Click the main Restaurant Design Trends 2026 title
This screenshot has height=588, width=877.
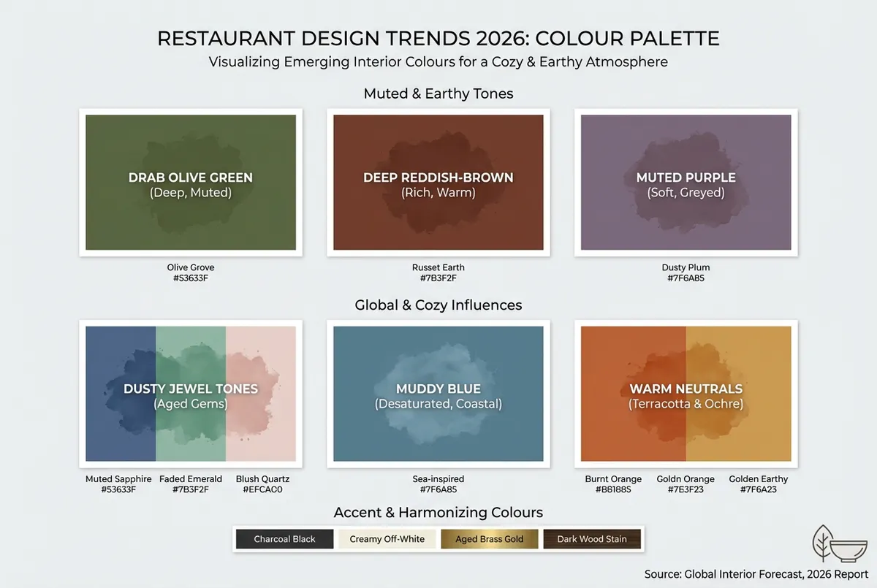(438, 38)
